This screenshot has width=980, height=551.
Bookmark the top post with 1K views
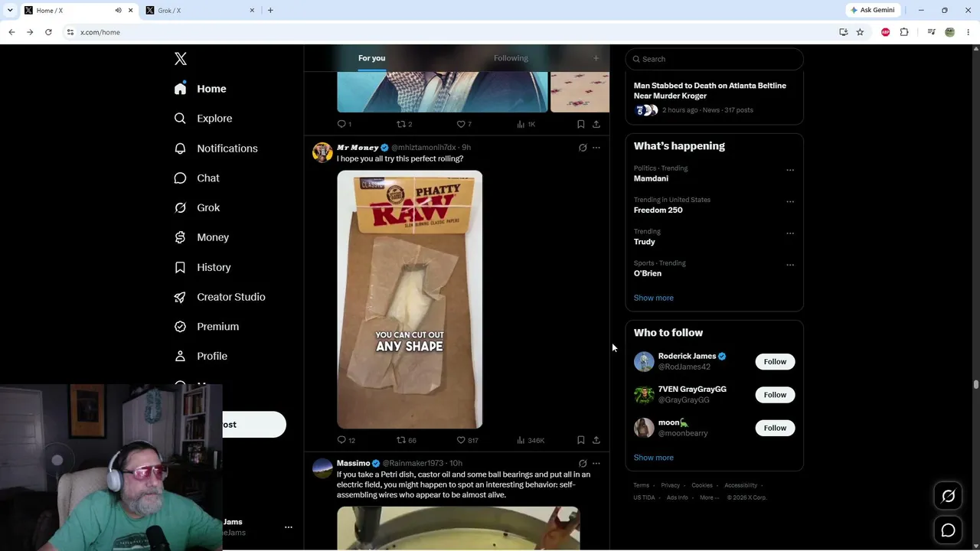pyautogui.click(x=581, y=124)
